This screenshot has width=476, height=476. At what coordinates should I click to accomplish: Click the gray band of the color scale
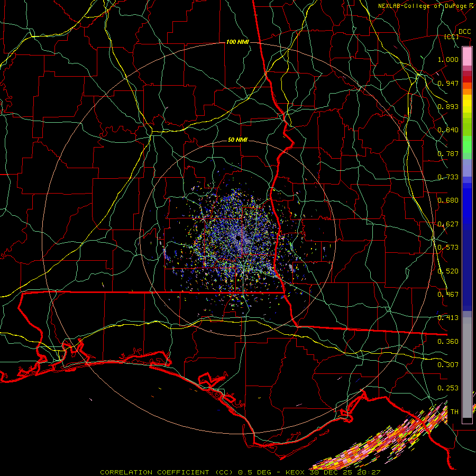467,368
